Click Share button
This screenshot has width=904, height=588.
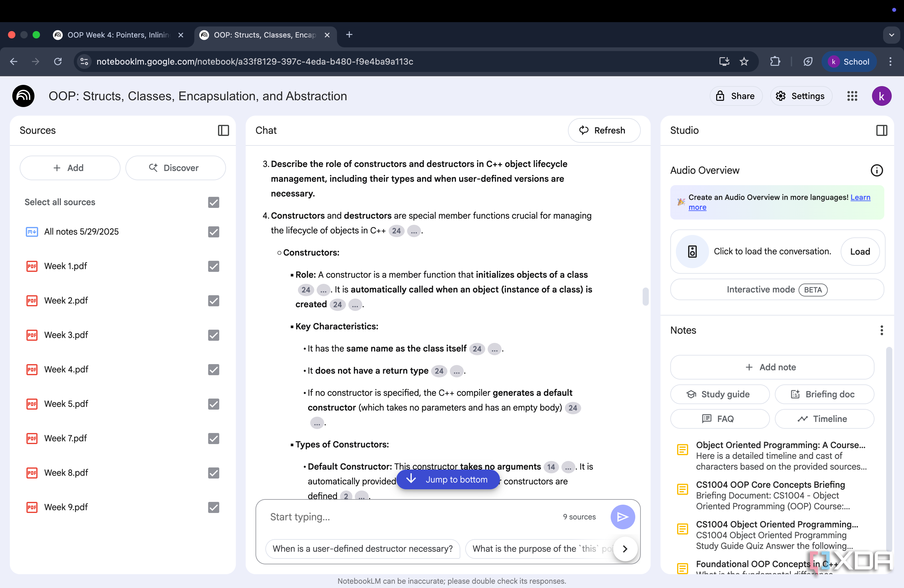click(736, 96)
